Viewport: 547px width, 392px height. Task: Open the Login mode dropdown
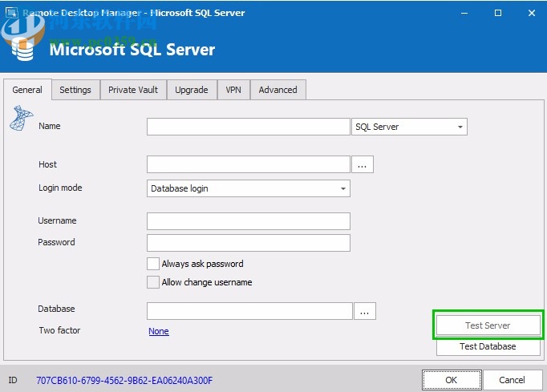pyautogui.click(x=249, y=188)
